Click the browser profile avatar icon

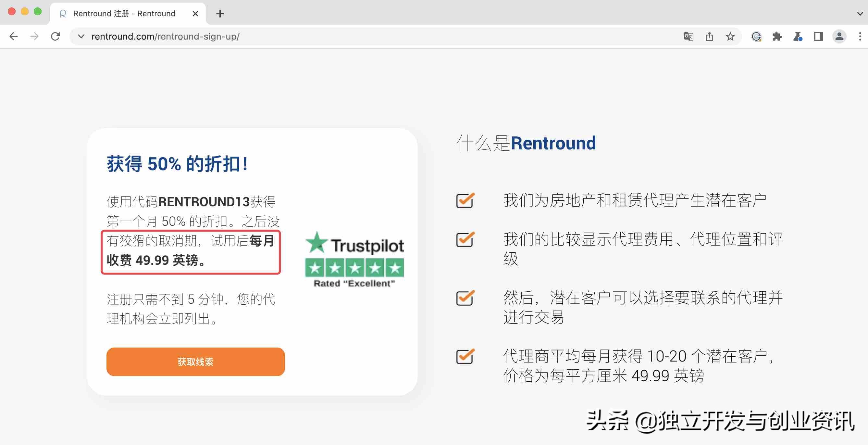(x=839, y=36)
